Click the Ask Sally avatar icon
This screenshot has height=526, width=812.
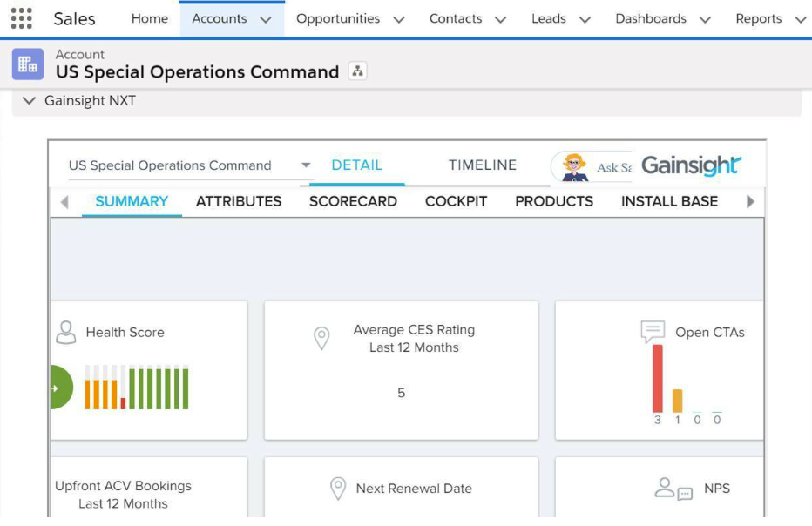click(x=574, y=166)
